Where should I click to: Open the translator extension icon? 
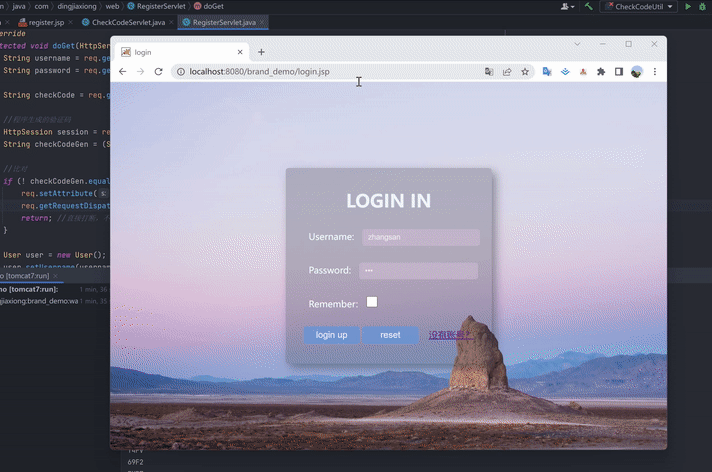point(547,72)
